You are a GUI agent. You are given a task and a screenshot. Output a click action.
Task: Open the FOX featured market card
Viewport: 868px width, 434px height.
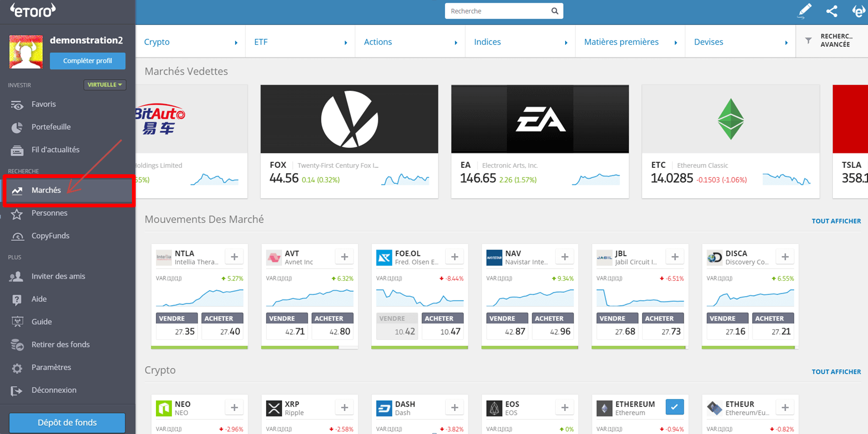[349, 142]
